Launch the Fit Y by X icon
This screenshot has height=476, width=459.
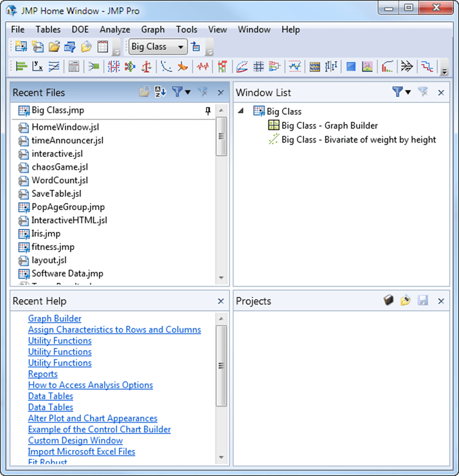(38, 66)
